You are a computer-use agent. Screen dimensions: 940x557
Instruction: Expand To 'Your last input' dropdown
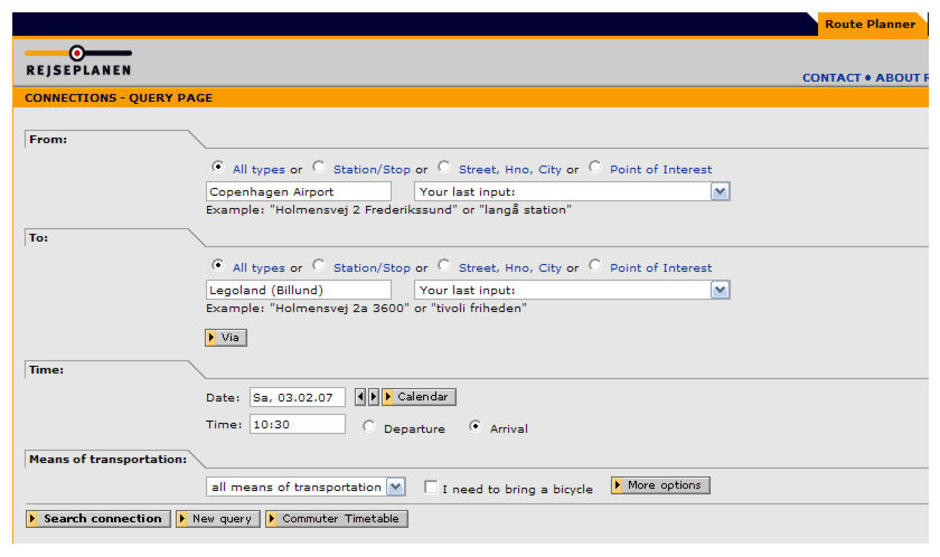720,290
